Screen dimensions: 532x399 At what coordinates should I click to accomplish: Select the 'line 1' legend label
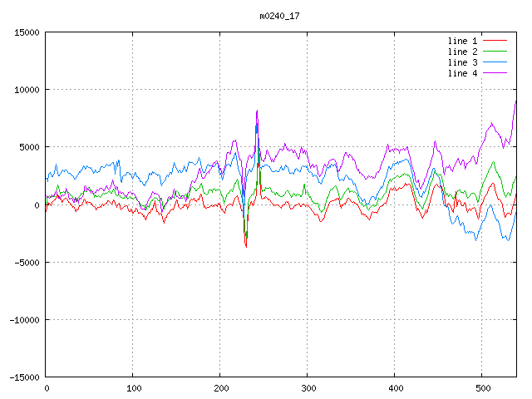[x=462, y=41]
